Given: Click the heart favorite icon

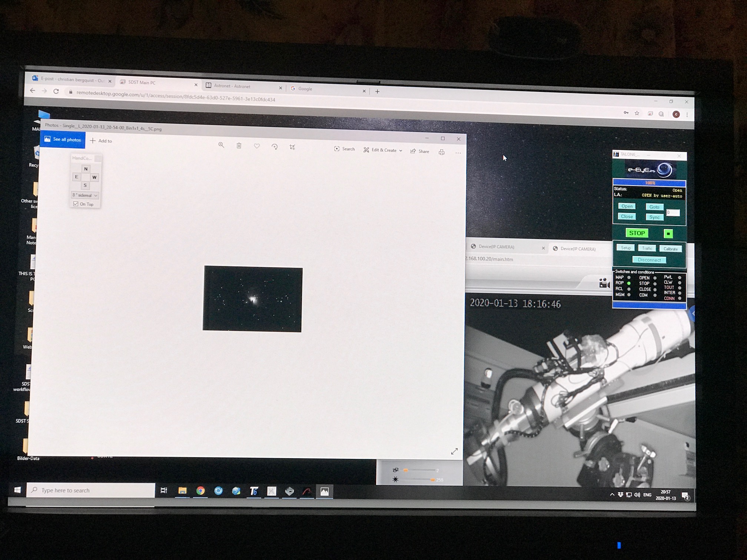Looking at the screenshot, I should [257, 146].
